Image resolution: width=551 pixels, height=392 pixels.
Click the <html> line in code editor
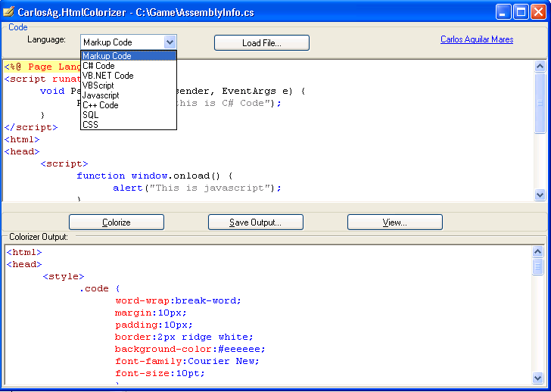(22, 139)
